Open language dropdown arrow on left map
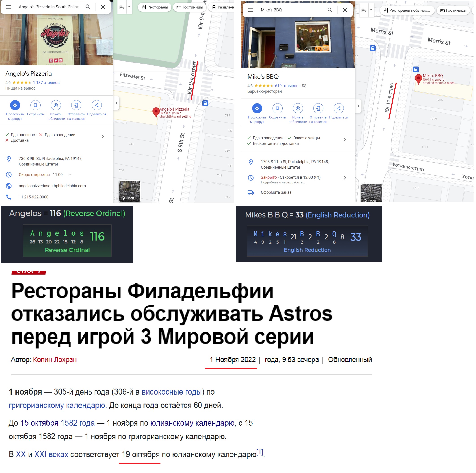 [129, 7]
